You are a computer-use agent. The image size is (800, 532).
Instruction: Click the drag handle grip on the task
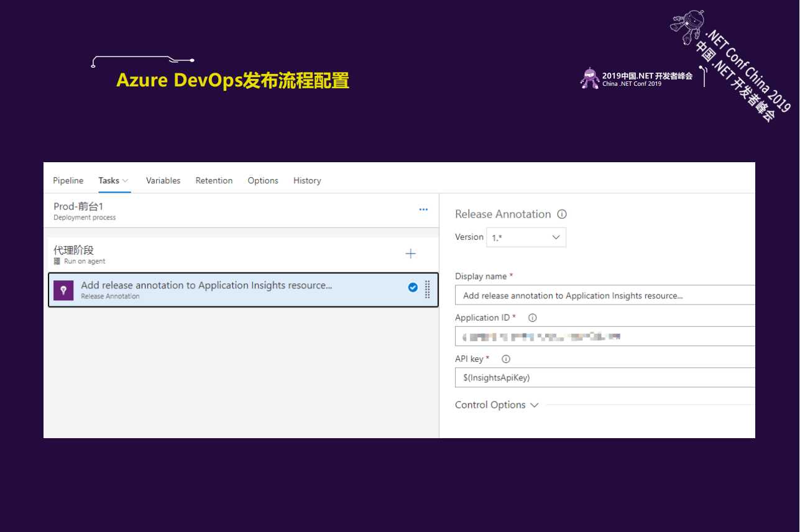tap(427, 290)
